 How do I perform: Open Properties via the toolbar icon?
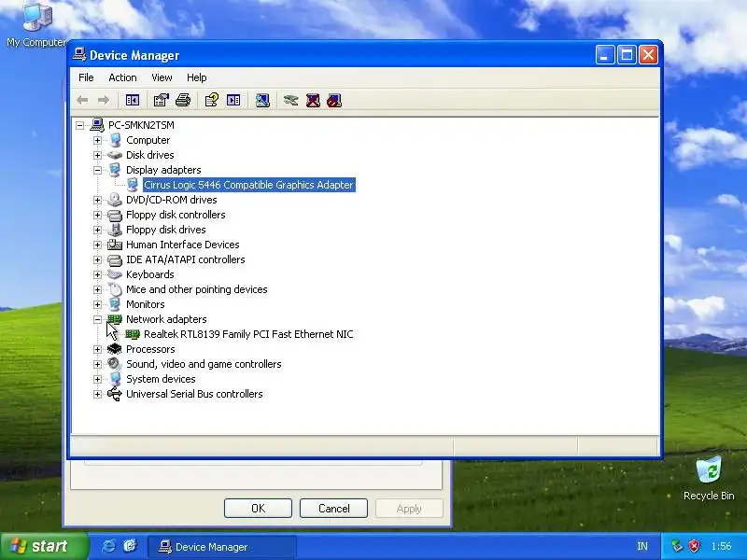point(161,100)
